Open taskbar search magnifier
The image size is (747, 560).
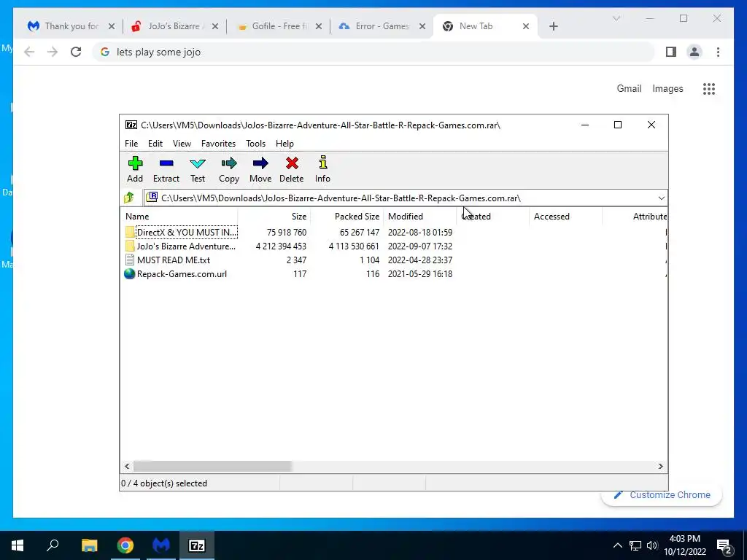(x=53, y=545)
